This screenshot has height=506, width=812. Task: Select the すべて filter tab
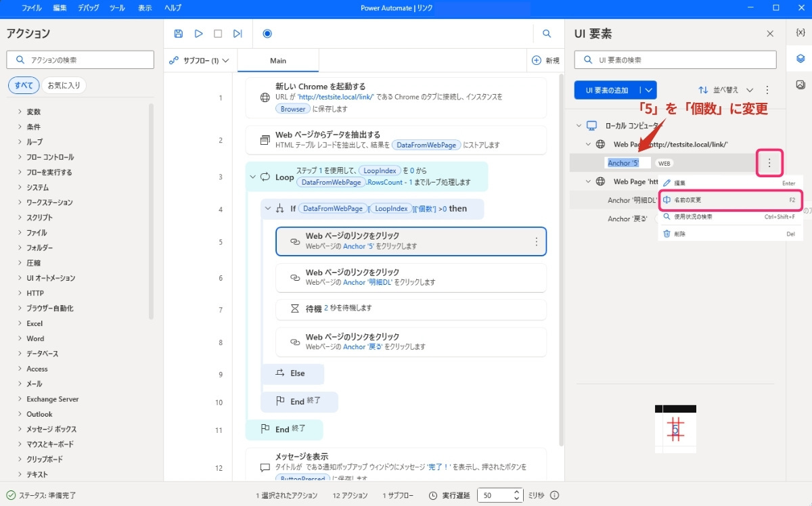(24, 85)
